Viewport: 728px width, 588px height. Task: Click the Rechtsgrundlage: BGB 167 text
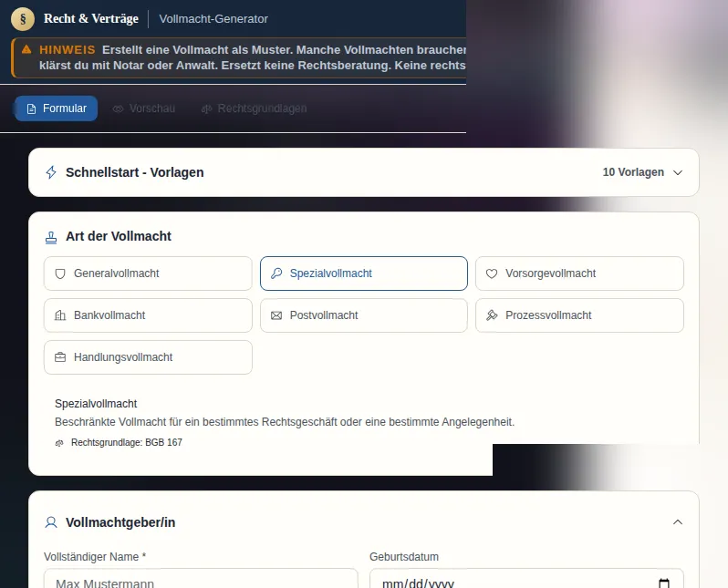pos(126,443)
